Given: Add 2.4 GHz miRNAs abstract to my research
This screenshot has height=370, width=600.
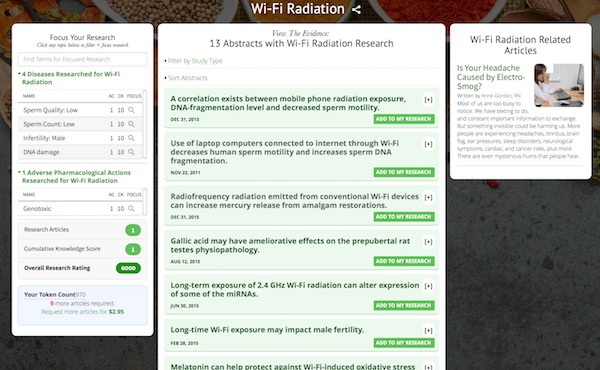Looking at the screenshot, I should click(x=404, y=305).
